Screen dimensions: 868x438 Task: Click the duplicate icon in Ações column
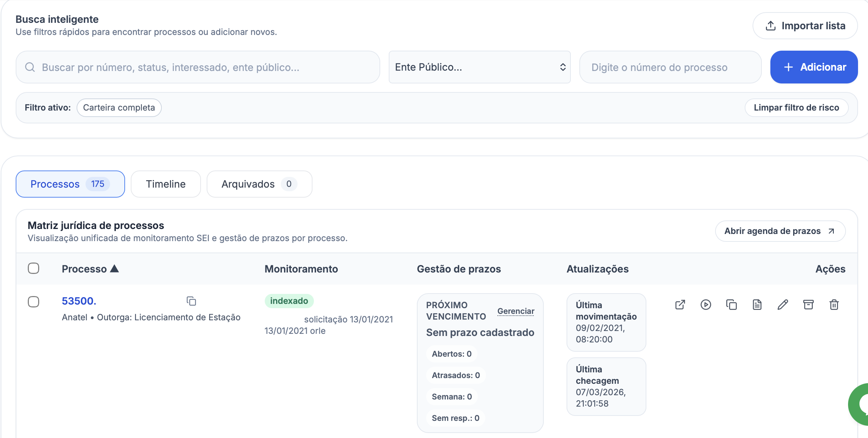click(x=731, y=305)
